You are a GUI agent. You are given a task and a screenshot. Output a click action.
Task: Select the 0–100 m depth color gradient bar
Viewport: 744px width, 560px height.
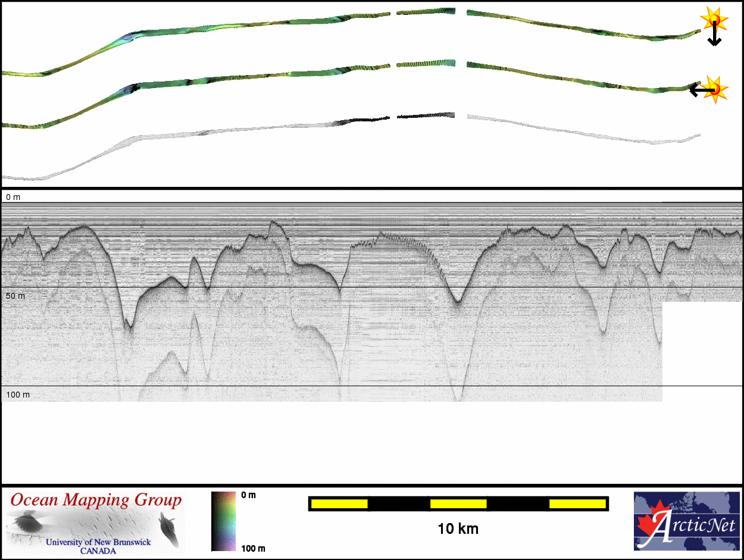tap(223, 521)
